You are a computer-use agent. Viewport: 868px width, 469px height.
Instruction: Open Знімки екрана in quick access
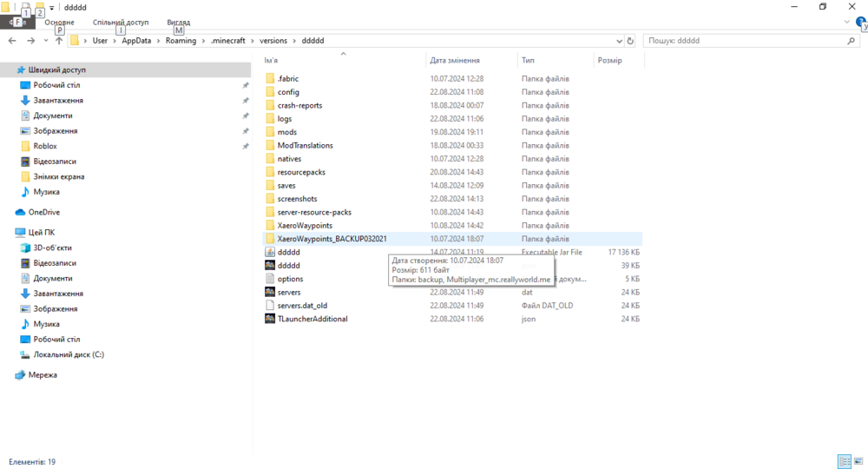click(x=59, y=176)
